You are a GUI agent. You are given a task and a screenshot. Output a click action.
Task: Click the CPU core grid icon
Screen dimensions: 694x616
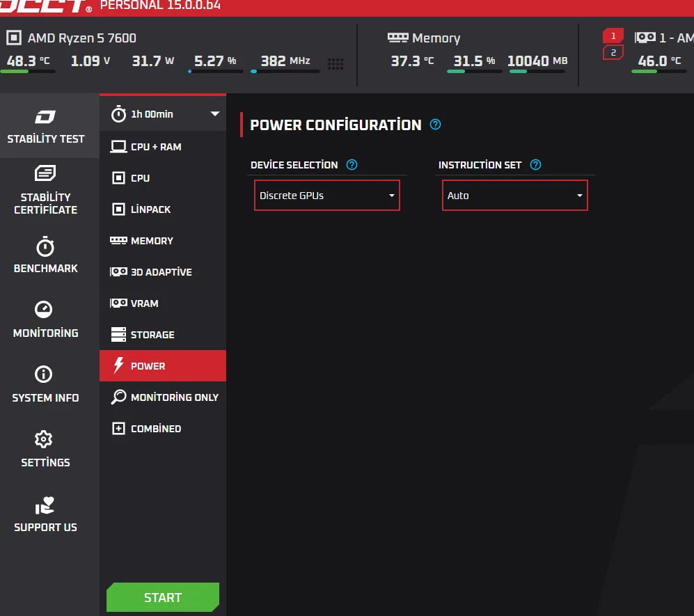coord(336,64)
